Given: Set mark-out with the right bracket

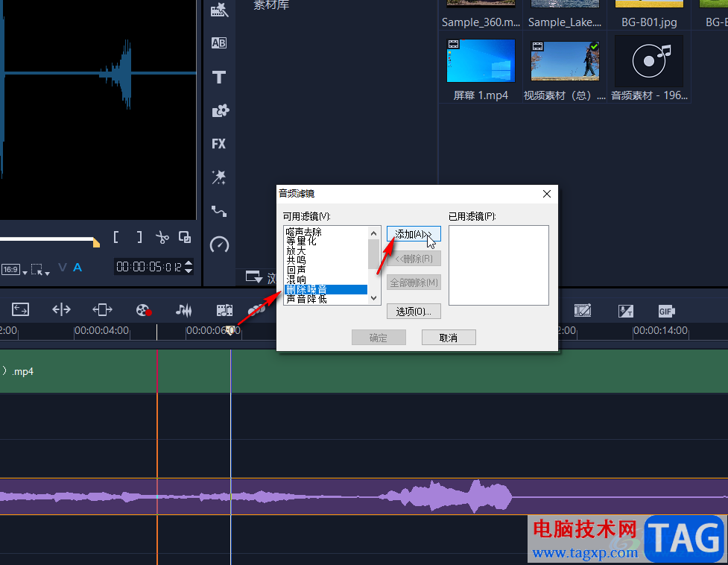Looking at the screenshot, I should coord(139,237).
